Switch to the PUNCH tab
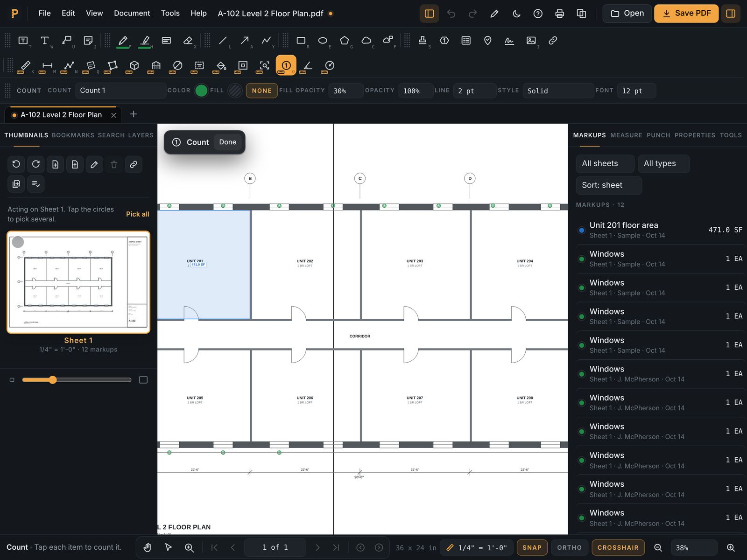The height and width of the screenshot is (560, 747). (658, 135)
